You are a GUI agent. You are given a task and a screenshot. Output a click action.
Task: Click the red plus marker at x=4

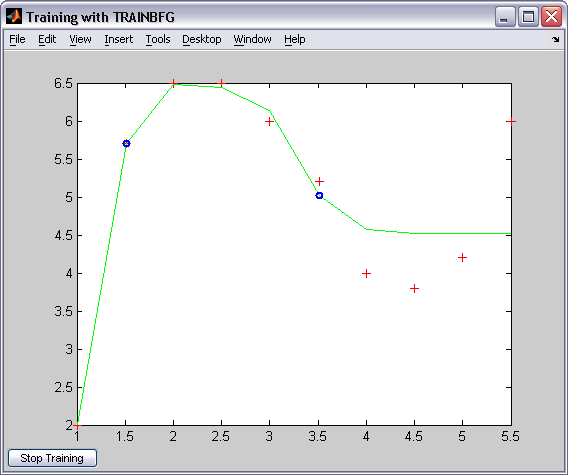point(366,273)
